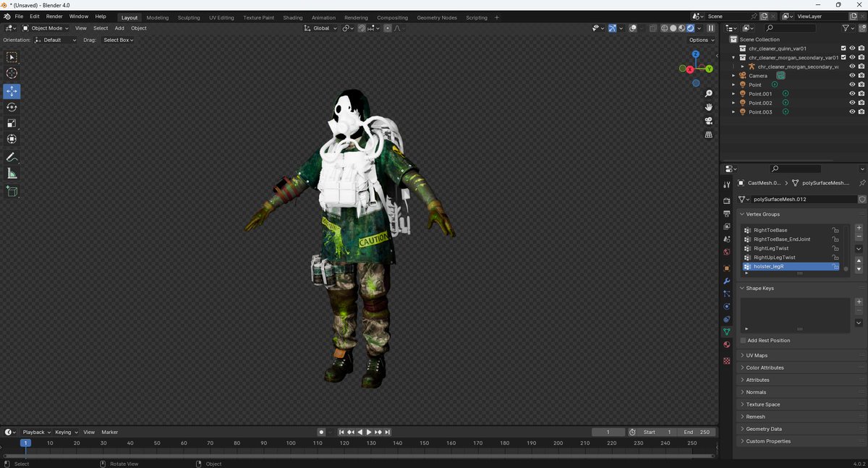
Task: Click the viewport zoom magnifier icon
Action: tap(709, 93)
